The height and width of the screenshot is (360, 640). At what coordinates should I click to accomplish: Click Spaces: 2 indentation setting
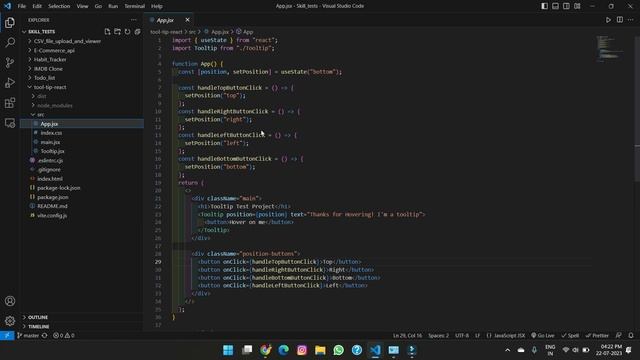click(x=438, y=336)
